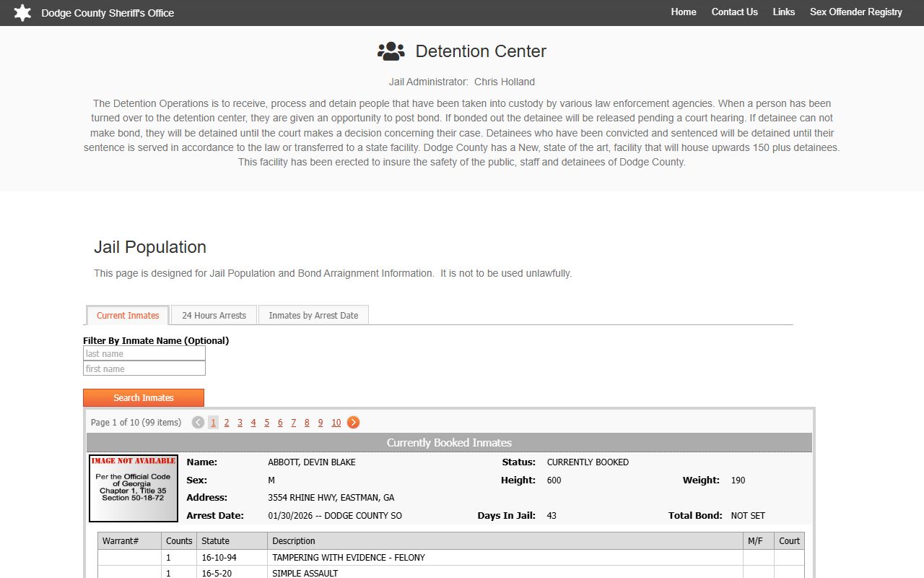Select the Inmates by Arrest Date tab
Viewport: 924px width, 578px height.
pos(313,316)
